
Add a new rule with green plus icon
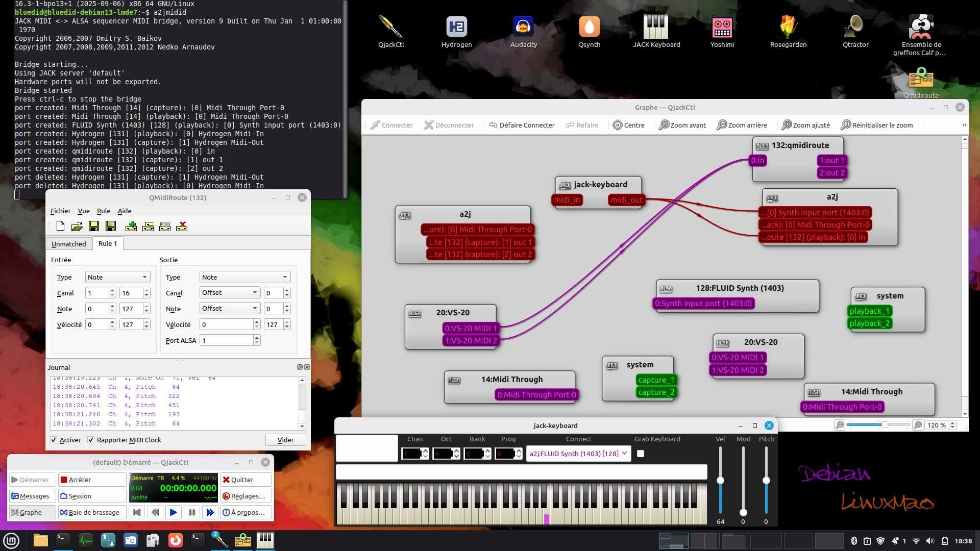pos(131,227)
